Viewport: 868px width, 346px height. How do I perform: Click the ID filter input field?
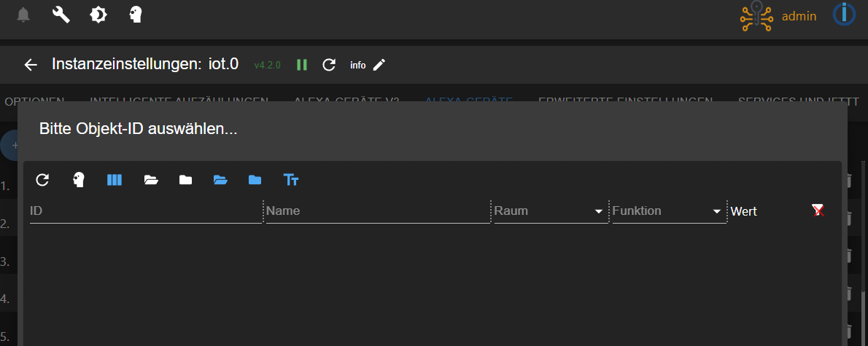[x=144, y=211]
